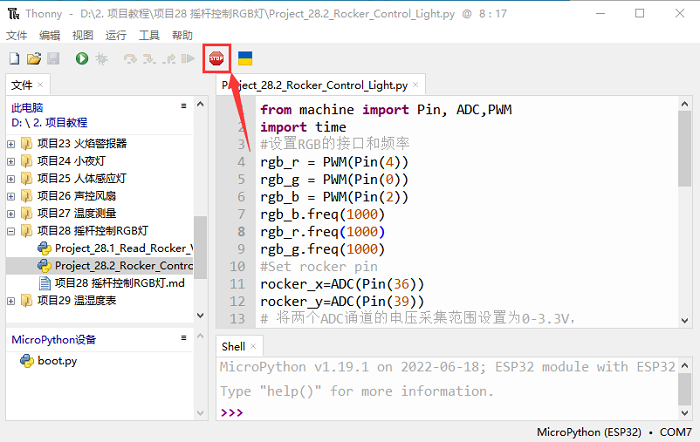
Task: Click the step over debug icon
Action: tap(129, 59)
